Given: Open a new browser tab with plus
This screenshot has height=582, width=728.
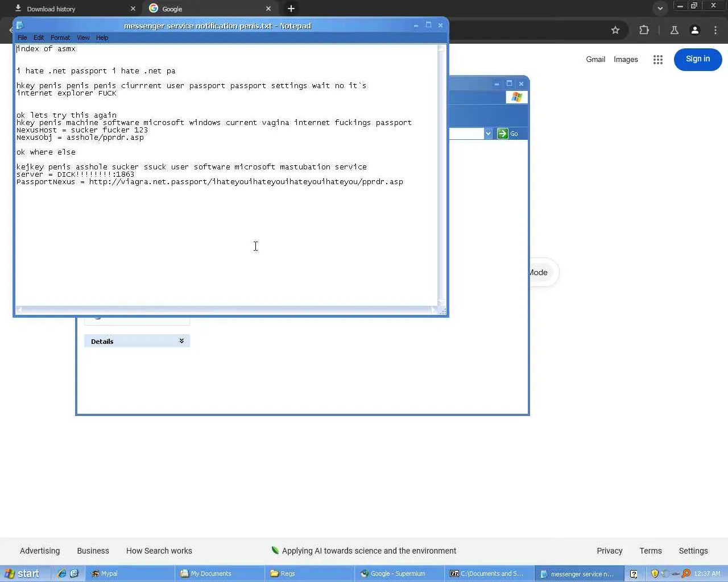Looking at the screenshot, I should click(291, 9).
